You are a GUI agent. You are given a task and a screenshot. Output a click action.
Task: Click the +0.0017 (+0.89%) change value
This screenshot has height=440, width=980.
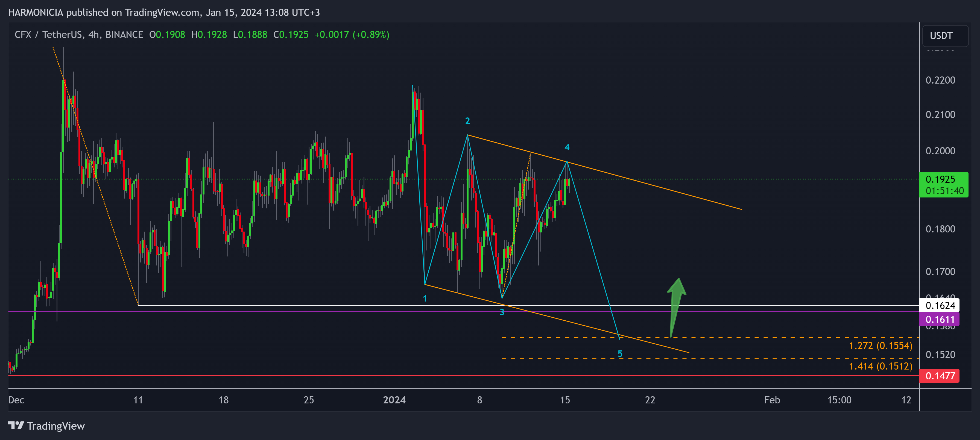[352, 35]
